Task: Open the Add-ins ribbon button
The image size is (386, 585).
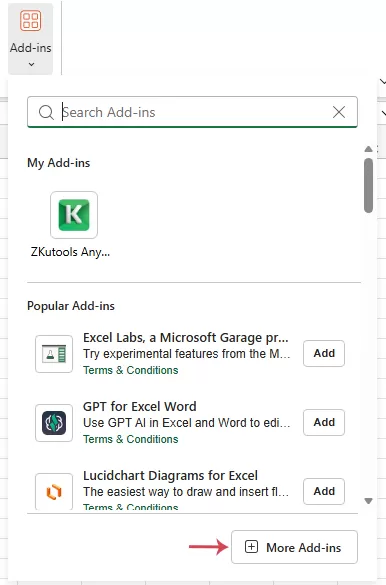Action: click(31, 39)
